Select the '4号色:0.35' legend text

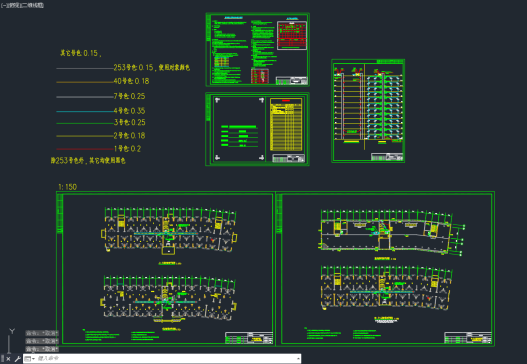tap(129, 111)
